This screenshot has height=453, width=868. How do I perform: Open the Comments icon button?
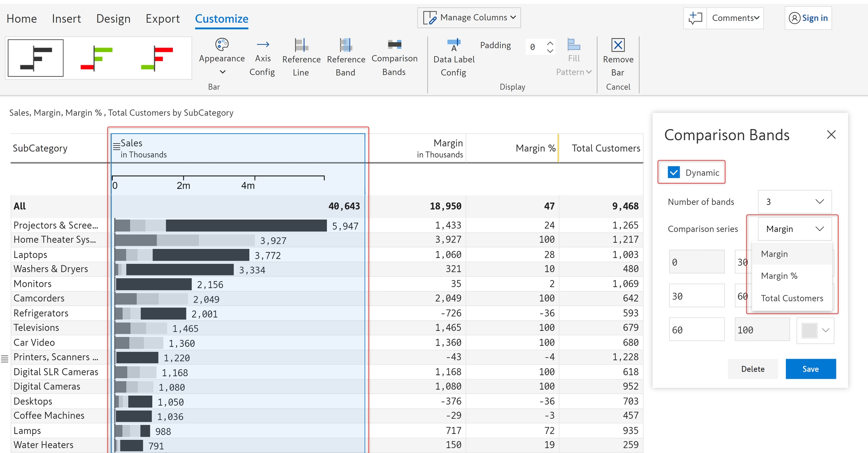695,18
